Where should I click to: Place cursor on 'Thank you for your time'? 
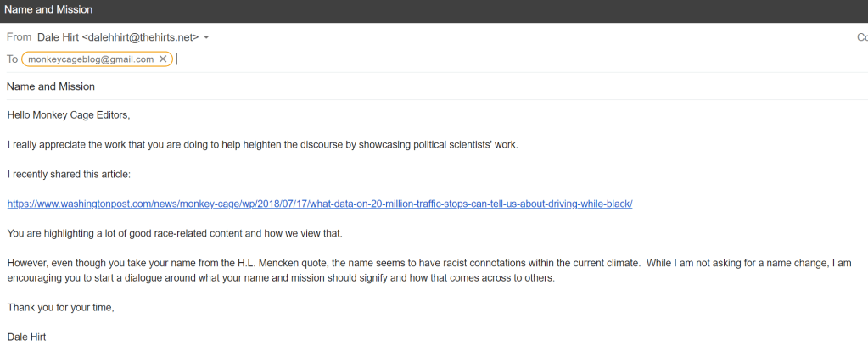[x=60, y=307]
